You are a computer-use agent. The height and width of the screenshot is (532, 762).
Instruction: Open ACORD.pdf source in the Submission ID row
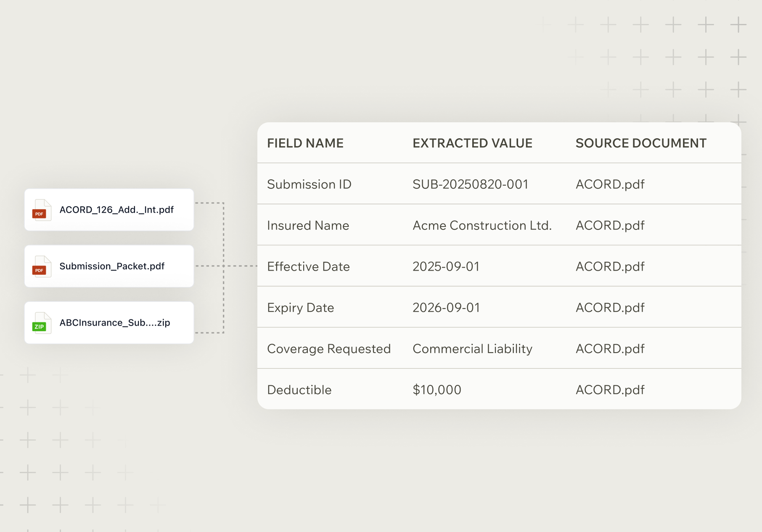click(x=610, y=184)
